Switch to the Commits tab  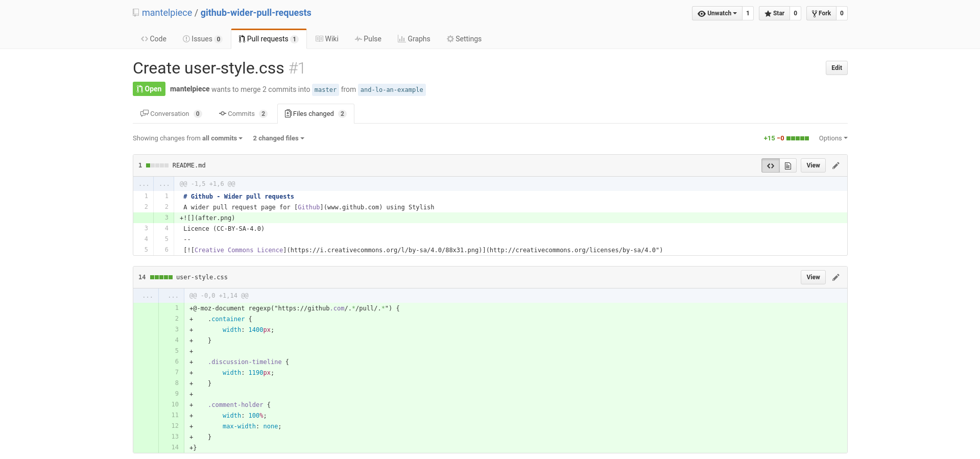[243, 114]
